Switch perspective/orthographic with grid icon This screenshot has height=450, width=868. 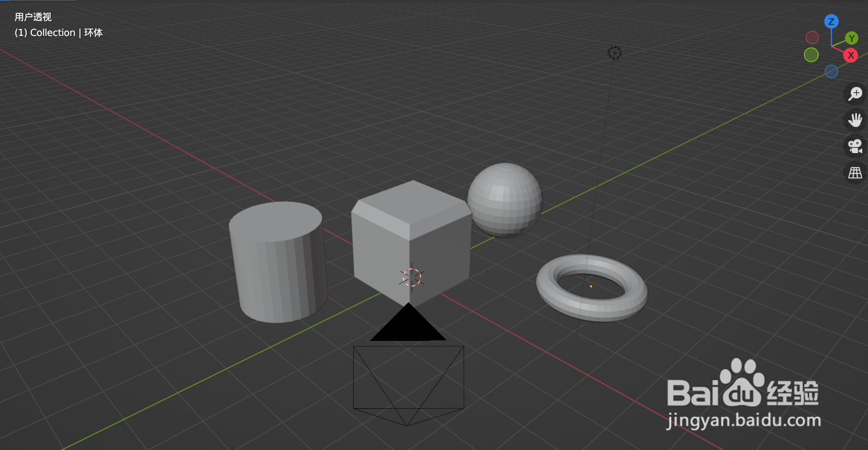click(x=855, y=173)
